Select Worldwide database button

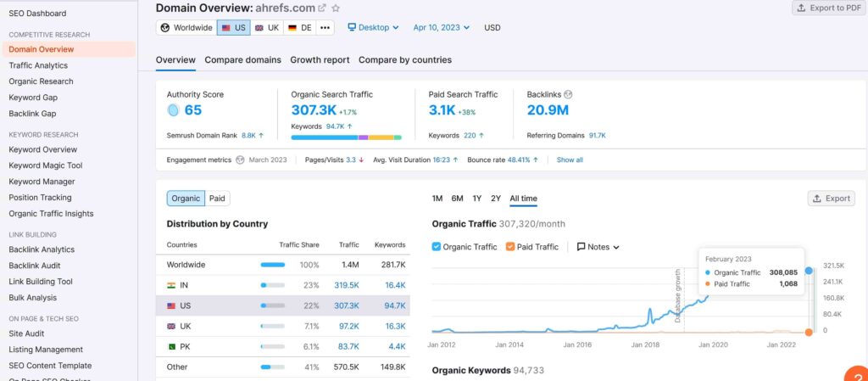186,28
